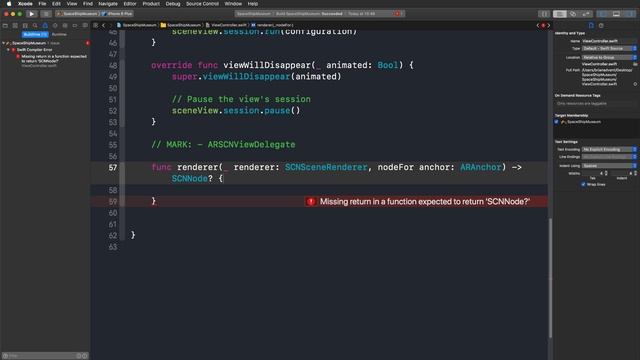The image size is (640, 360).
Task: Click the Stop button in toolbar
Action: tap(46, 14)
